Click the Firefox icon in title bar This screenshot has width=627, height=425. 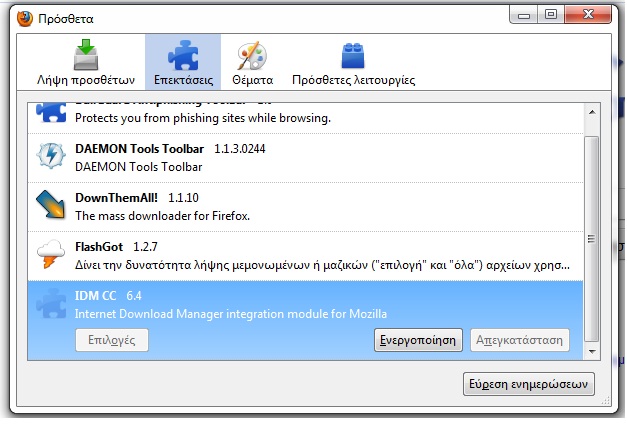[x=25, y=18]
